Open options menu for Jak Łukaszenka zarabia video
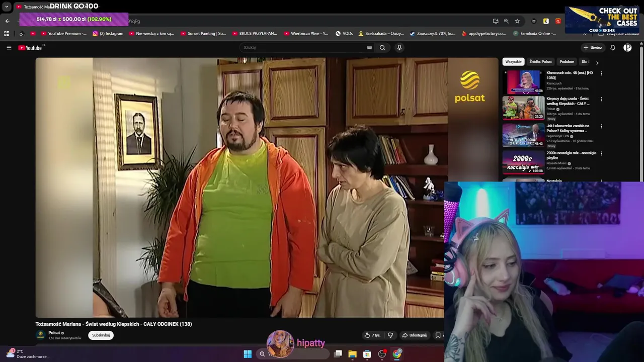 [x=601, y=126]
